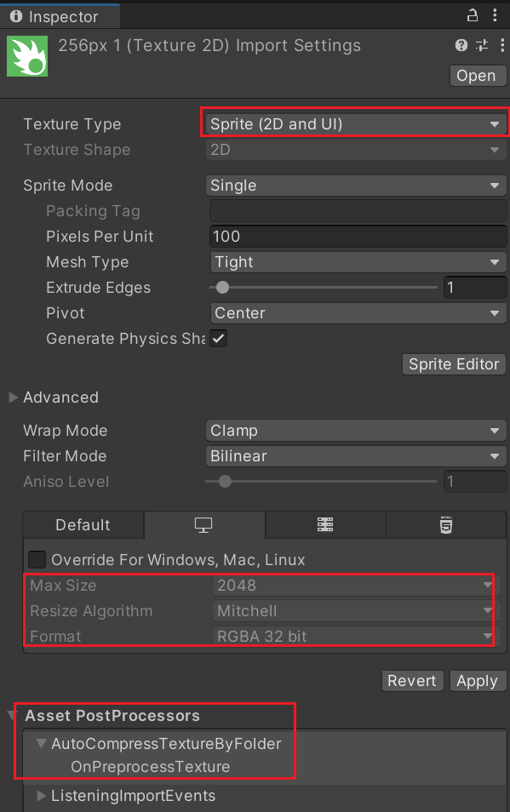This screenshot has width=510, height=812.
Task: Open the Inspector tab options menu
Action: 495,15
